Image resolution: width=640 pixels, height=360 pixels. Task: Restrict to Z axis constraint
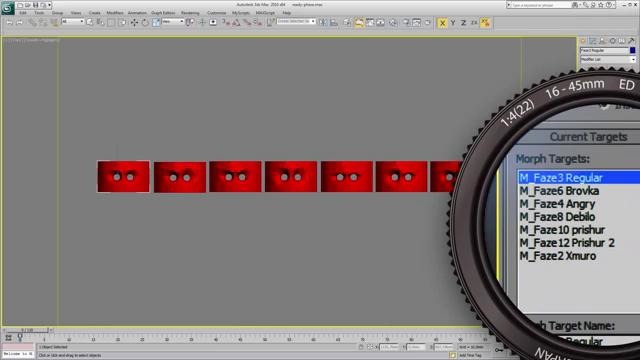tap(463, 23)
